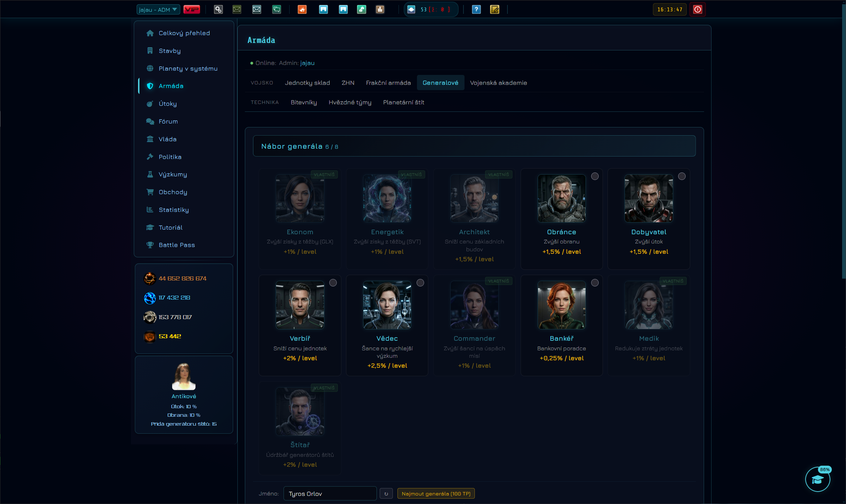Open the Hvězdné týmy tab
Viewport: 846px width, 504px height.
350,102
